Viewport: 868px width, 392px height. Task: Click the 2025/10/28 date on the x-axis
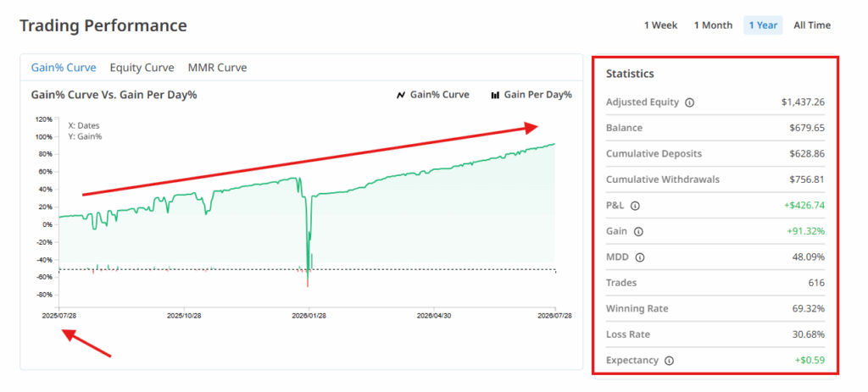click(183, 316)
